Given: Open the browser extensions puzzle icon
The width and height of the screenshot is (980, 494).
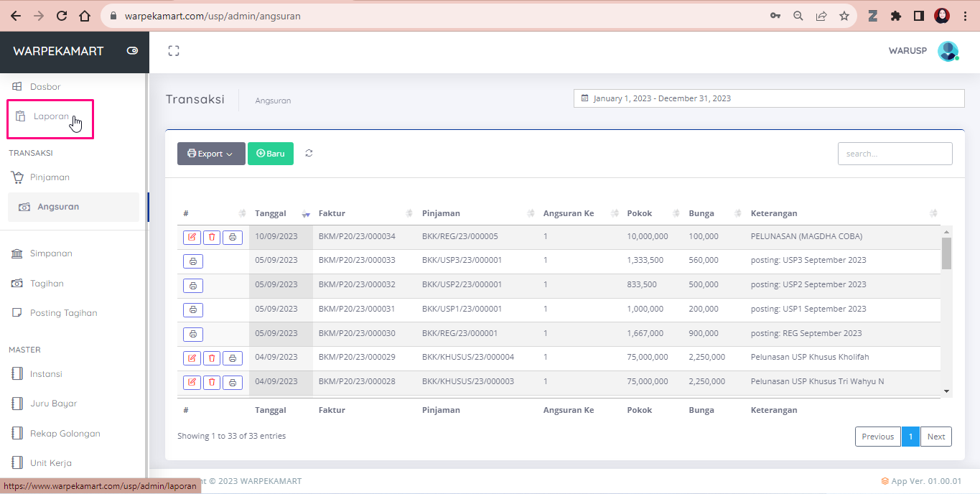Looking at the screenshot, I should coord(895,16).
